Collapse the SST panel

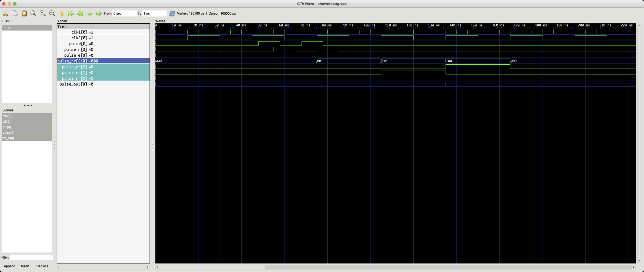coord(2,21)
